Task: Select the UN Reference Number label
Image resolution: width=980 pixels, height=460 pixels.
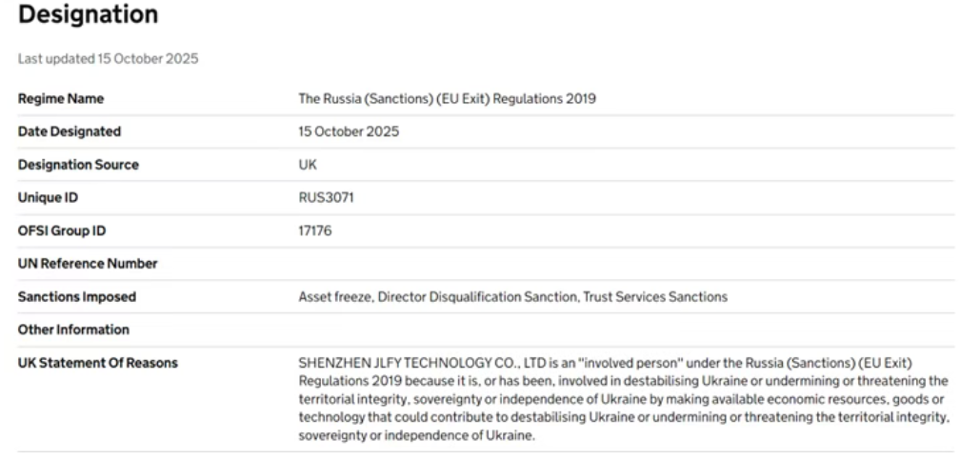Action: pyautogui.click(x=88, y=264)
